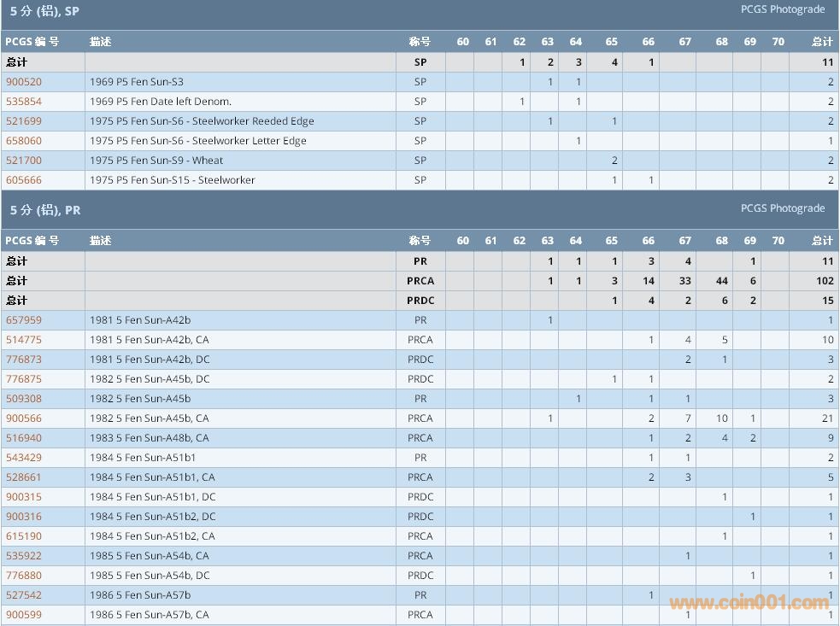
Task: Open the 776873 coin link
Action: 24,360
